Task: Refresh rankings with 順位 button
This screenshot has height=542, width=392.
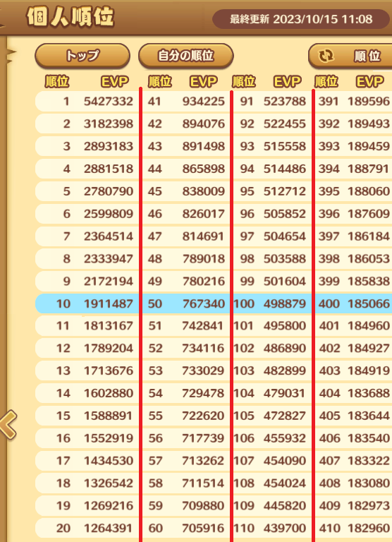Action: click(x=350, y=56)
